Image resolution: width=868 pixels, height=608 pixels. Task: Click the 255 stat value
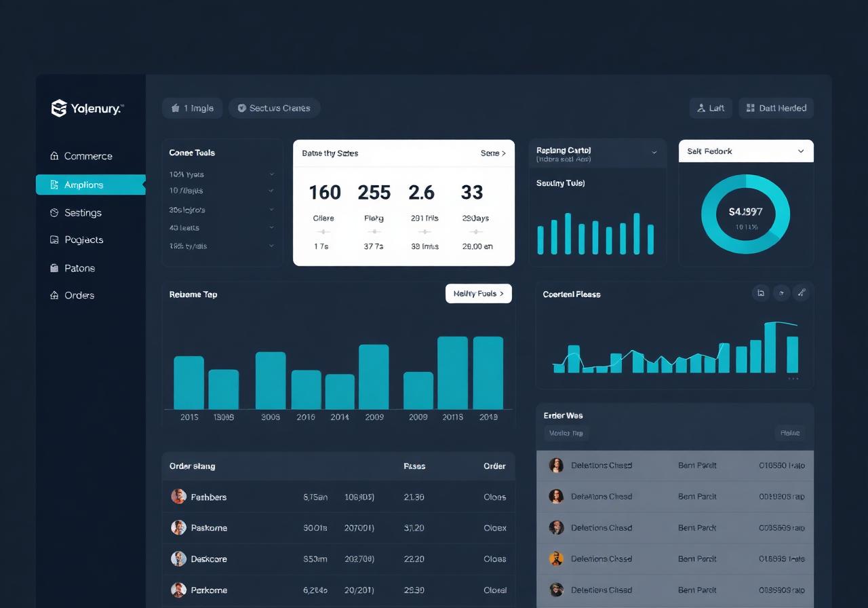(374, 193)
